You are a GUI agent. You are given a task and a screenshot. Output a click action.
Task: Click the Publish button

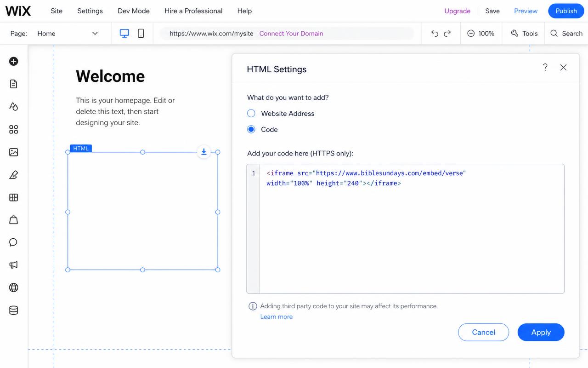pos(566,11)
